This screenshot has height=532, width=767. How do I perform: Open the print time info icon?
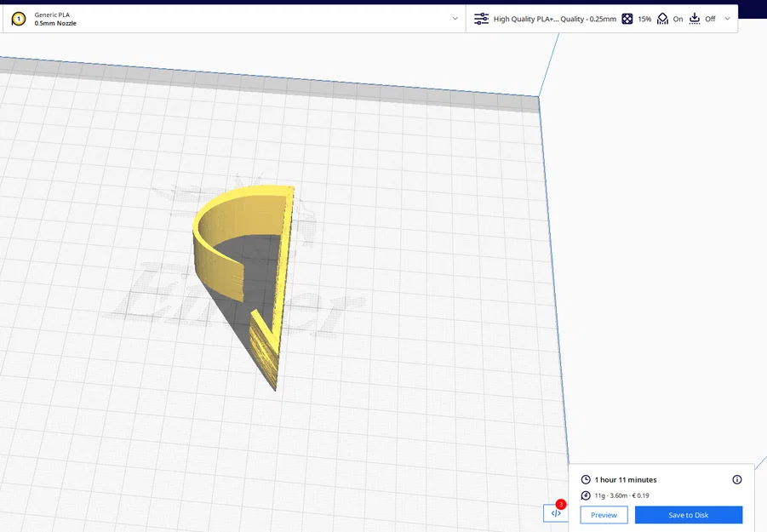736,480
